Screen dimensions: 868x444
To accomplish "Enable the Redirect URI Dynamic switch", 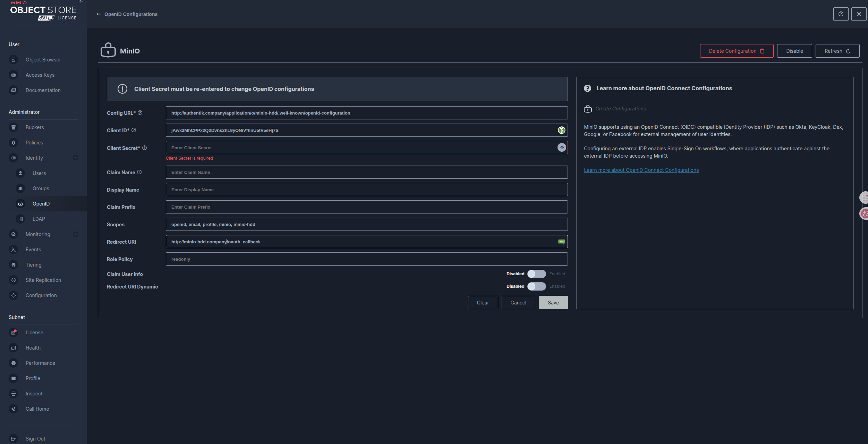I will (x=536, y=286).
